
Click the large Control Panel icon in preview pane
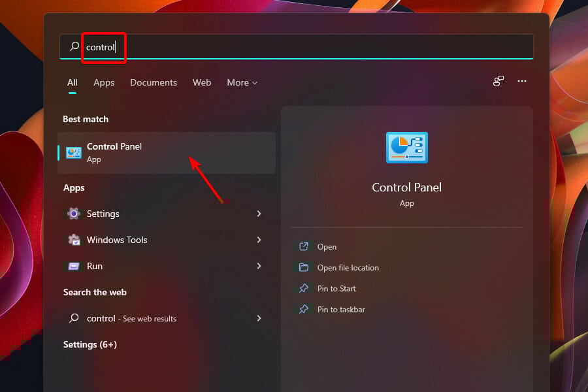click(406, 147)
